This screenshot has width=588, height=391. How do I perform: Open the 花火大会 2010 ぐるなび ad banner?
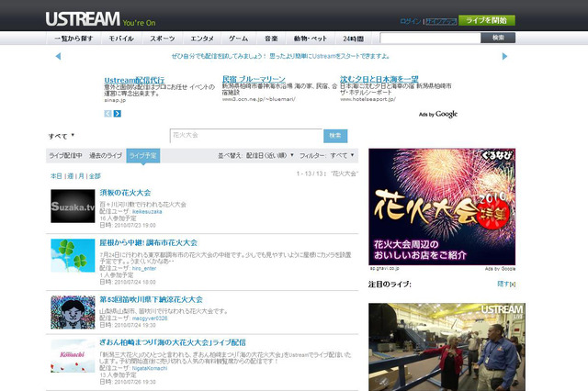click(x=442, y=207)
